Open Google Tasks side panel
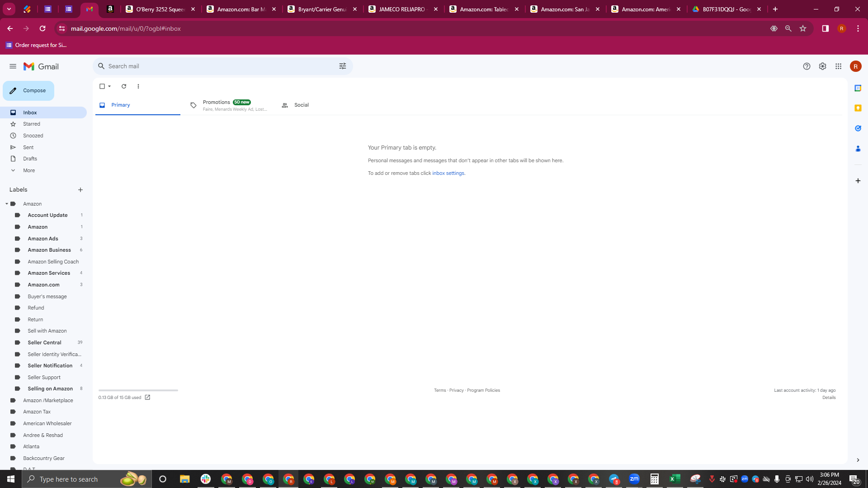The width and height of the screenshot is (868, 488). (x=858, y=128)
